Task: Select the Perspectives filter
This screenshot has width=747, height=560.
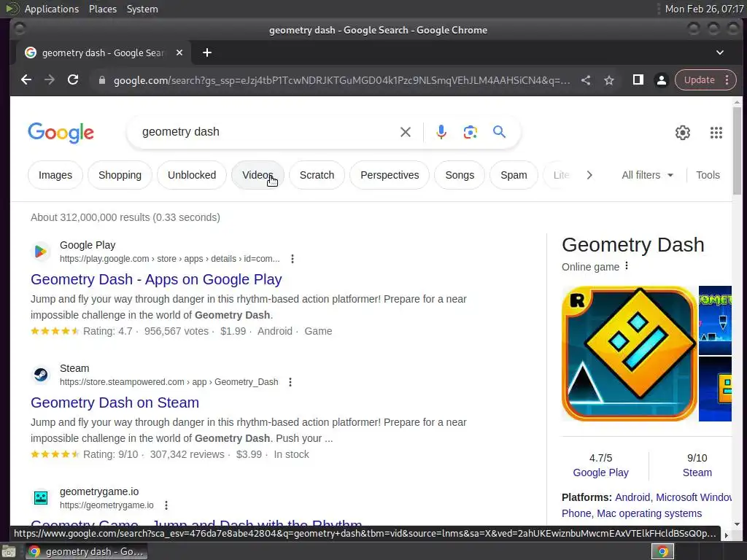Action: tap(390, 175)
